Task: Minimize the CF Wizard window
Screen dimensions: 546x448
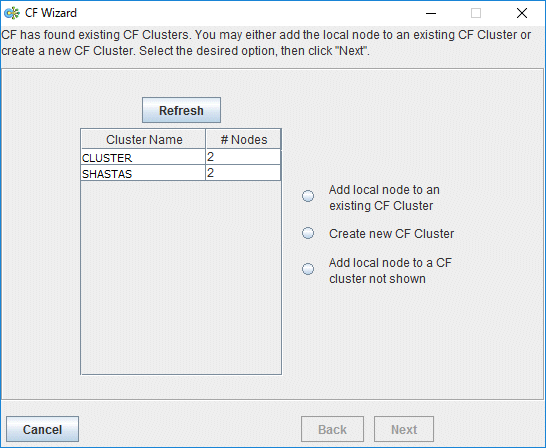Action: tap(431, 13)
